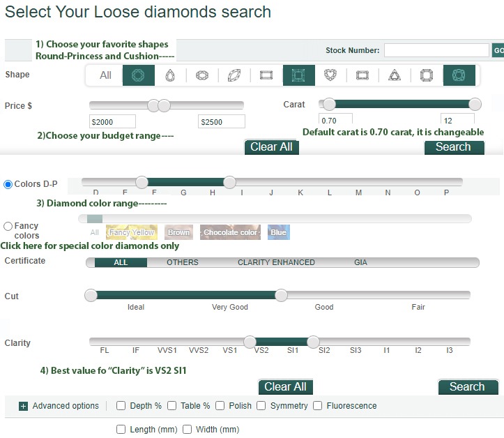Click the "SI3" clarity label

[x=356, y=350]
